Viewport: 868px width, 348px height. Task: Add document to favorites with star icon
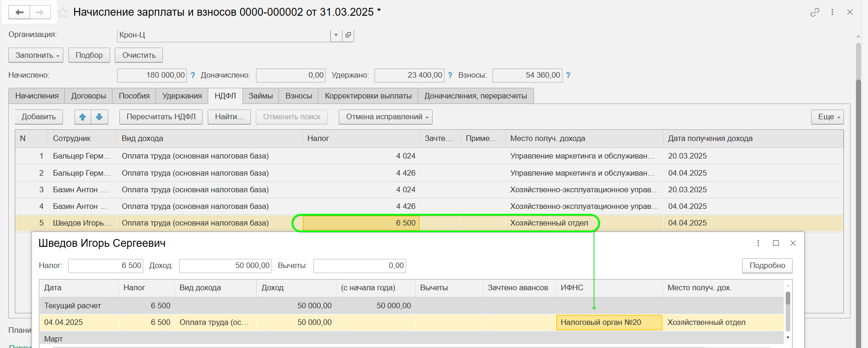(x=63, y=12)
